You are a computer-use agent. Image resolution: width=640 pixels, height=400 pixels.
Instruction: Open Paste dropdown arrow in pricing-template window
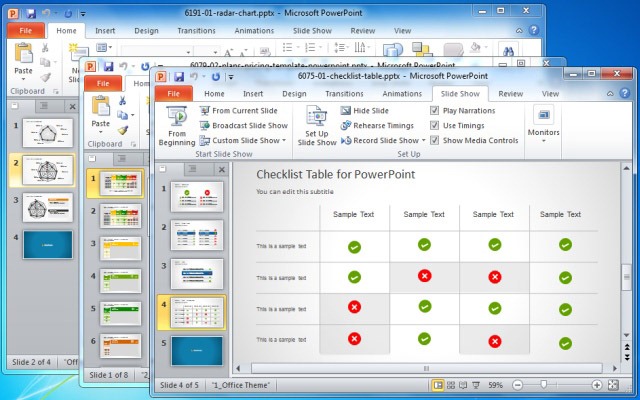[x=100, y=132]
